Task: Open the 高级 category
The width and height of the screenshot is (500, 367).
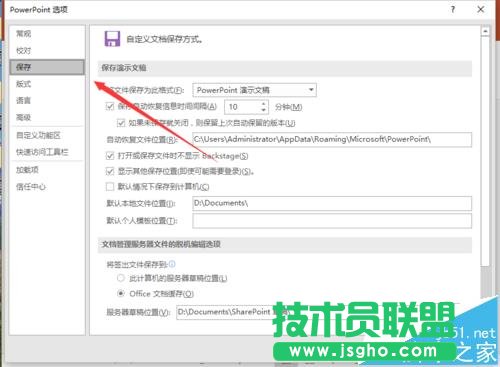Action: pyautogui.click(x=24, y=117)
